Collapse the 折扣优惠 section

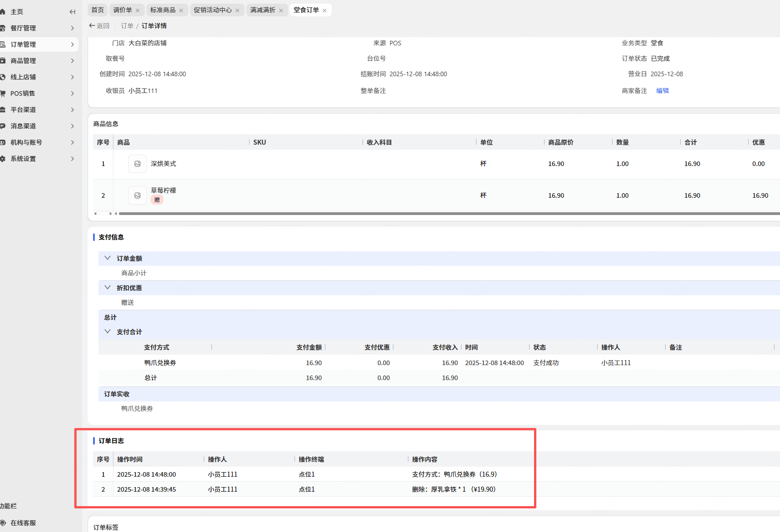pyautogui.click(x=108, y=288)
